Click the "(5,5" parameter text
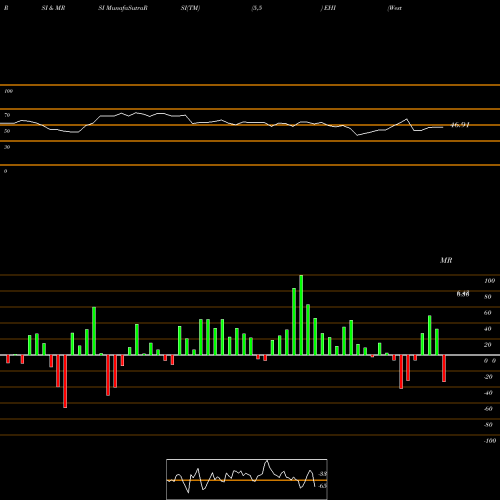Image resolution: width=500 pixels, height=500 pixels. click(x=257, y=8)
